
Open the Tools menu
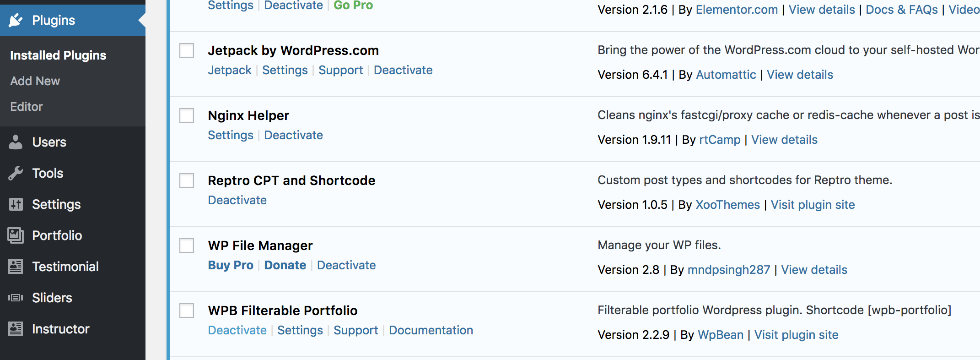[73, 173]
